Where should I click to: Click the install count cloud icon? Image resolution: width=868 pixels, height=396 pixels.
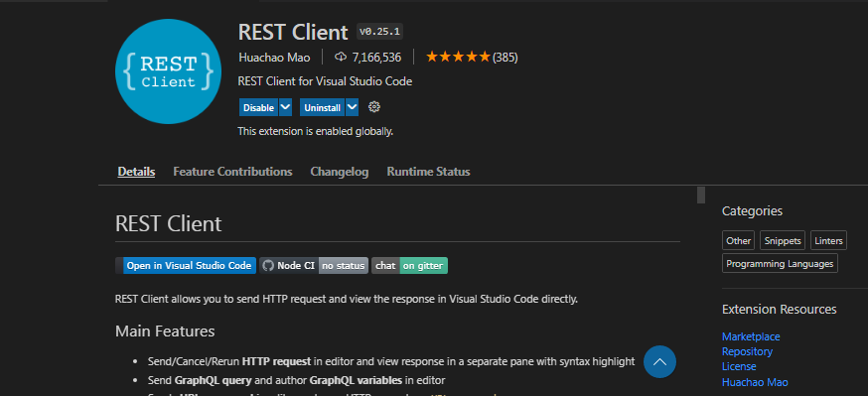coord(341,57)
